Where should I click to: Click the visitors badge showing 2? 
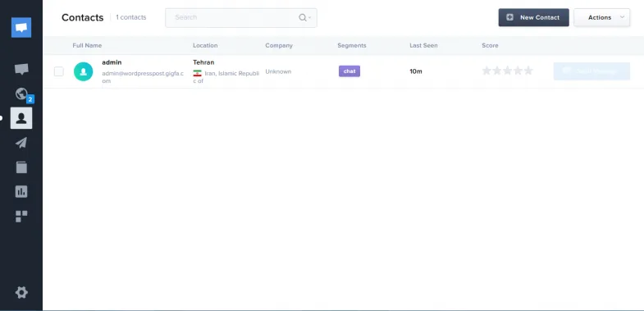pos(30,99)
